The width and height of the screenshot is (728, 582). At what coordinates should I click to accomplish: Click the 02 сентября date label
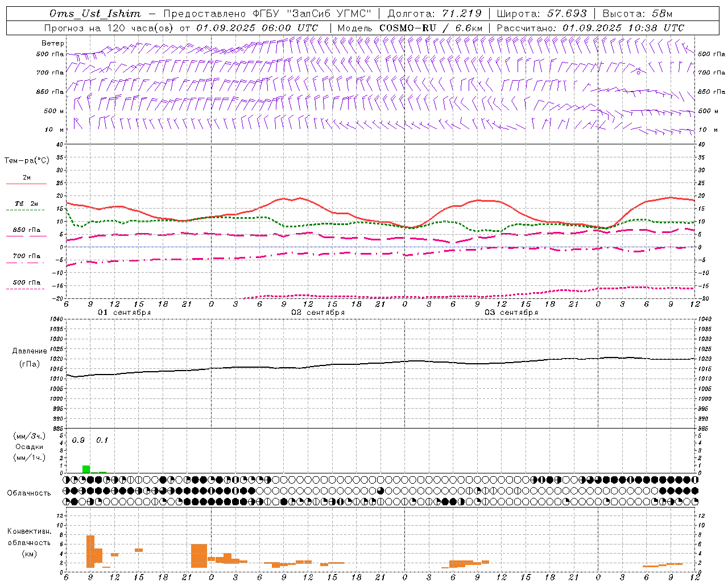click(318, 313)
